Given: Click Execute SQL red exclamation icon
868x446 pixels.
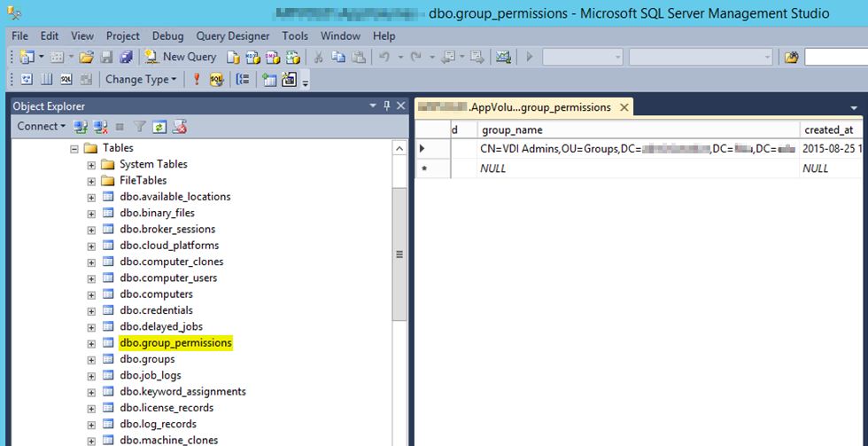Looking at the screenshot, I should pyautogui.click(x=197, y=80).
